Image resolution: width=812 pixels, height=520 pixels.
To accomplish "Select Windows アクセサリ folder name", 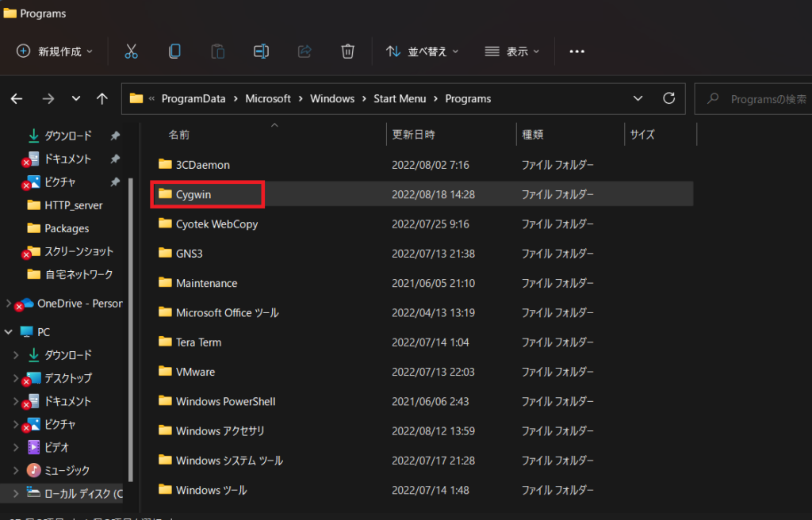I will (220, 430).
